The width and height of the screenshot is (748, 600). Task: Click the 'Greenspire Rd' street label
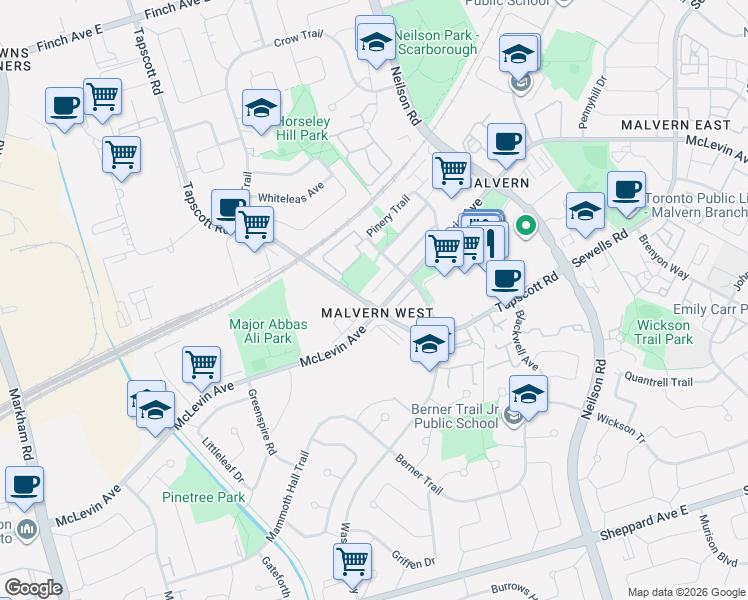click(262, 422)
